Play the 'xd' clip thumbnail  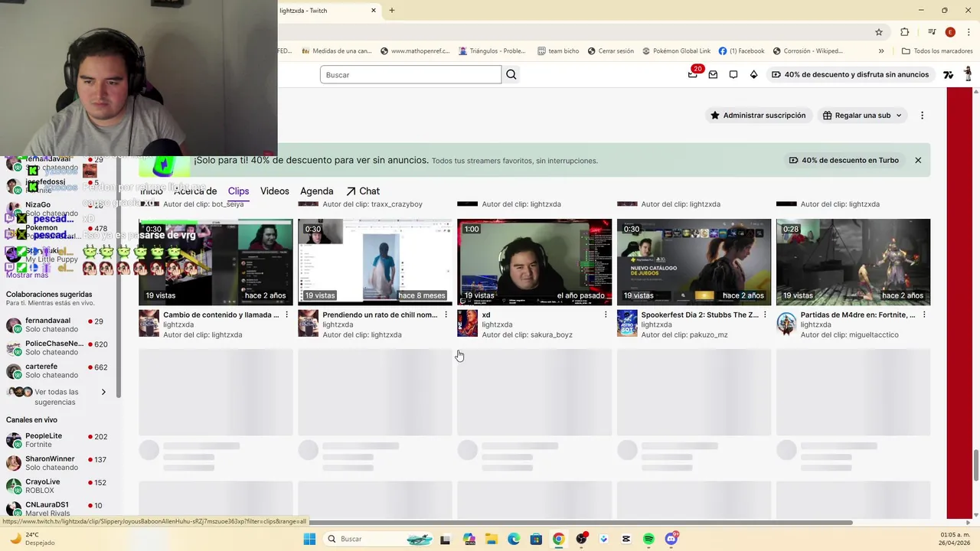(x=534, y=262)
